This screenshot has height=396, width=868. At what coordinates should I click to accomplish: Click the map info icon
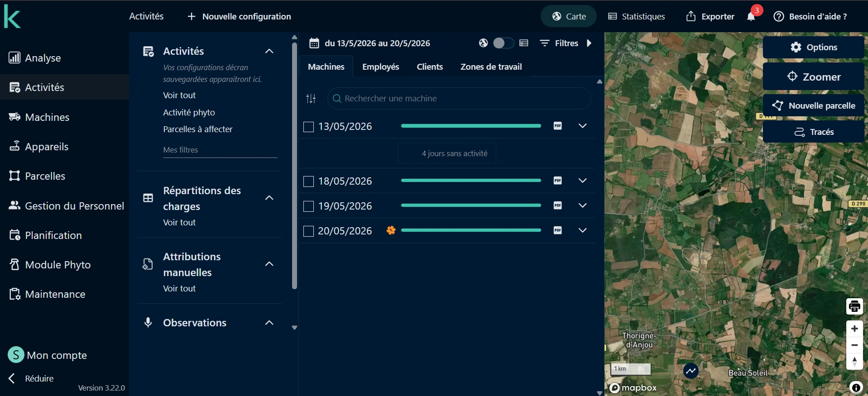pyautogui.click(x=856, y=387)
